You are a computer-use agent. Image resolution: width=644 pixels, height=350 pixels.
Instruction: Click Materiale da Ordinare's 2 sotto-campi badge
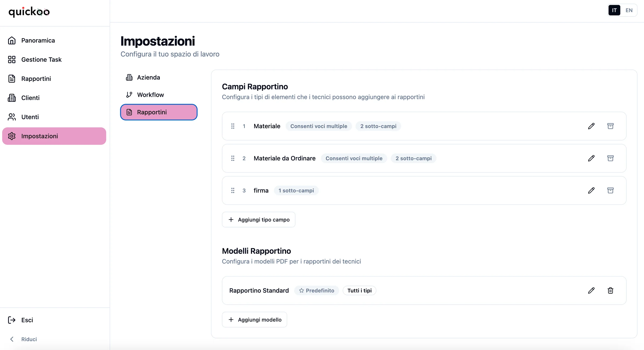click(414, 158)
